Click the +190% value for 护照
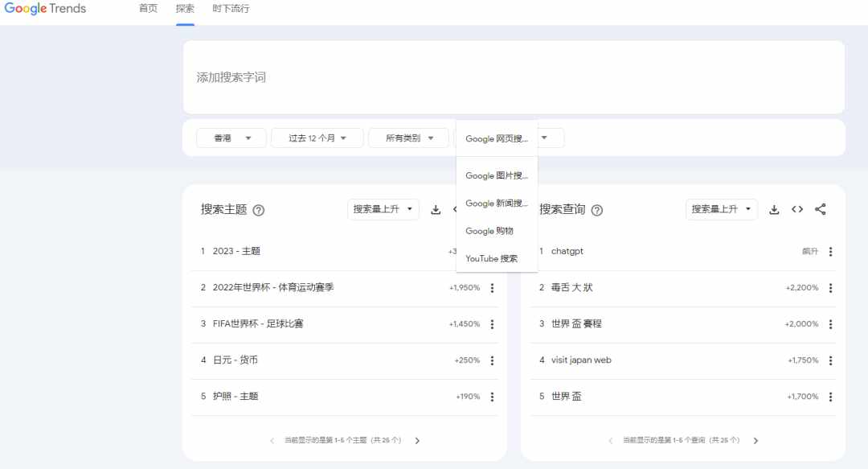The height and width of the screenshot is (469, 868). pos(468,397)
